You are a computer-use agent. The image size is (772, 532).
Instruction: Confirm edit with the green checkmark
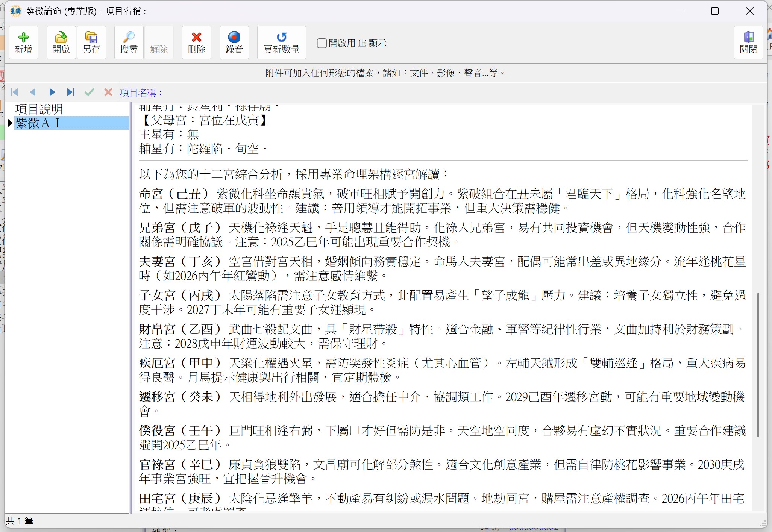tap(89, 92)
